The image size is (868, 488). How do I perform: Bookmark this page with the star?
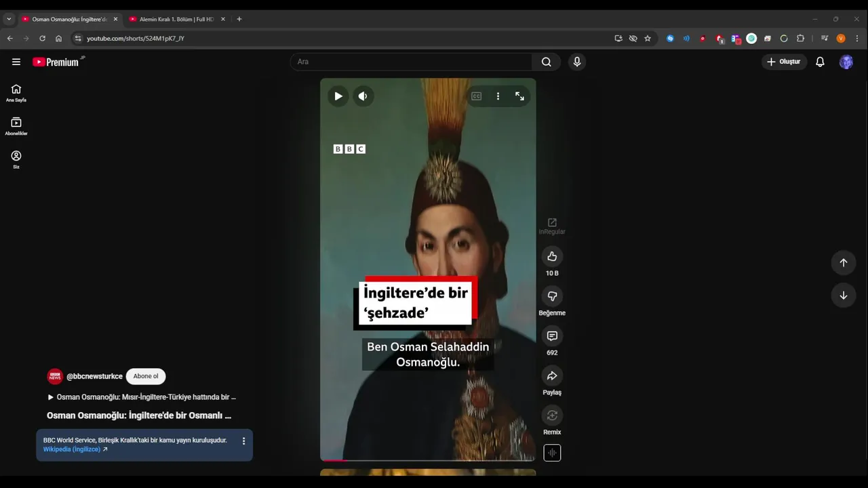click(x=648, y=39)
